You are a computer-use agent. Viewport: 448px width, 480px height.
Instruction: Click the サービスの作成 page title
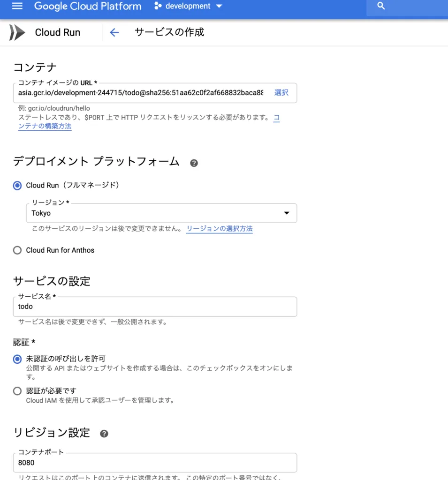point(169,32)
